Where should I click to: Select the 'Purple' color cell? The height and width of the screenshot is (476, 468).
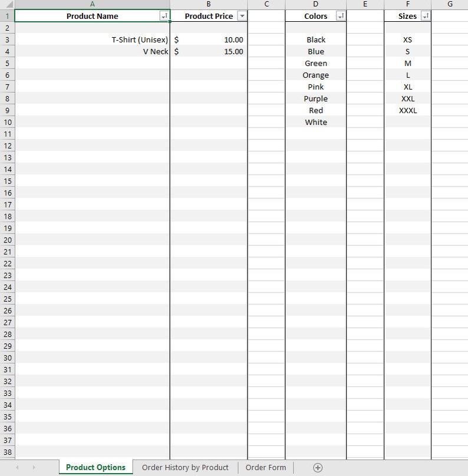pyautogui.click(x=316, y=99)
